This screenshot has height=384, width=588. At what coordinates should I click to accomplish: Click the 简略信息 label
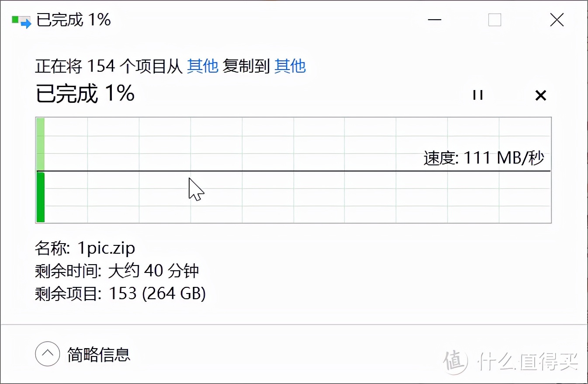(99, 354)
